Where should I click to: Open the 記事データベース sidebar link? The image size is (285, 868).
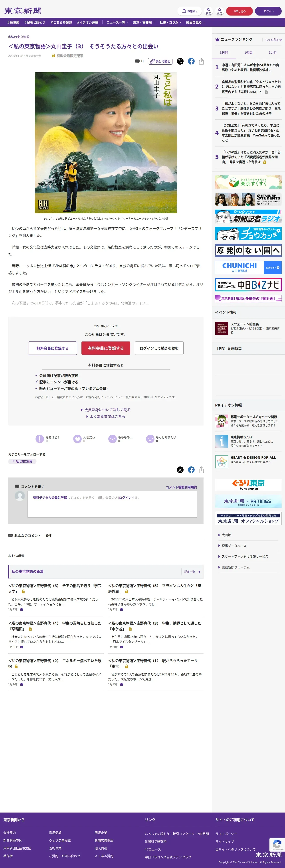pos(234,546)
